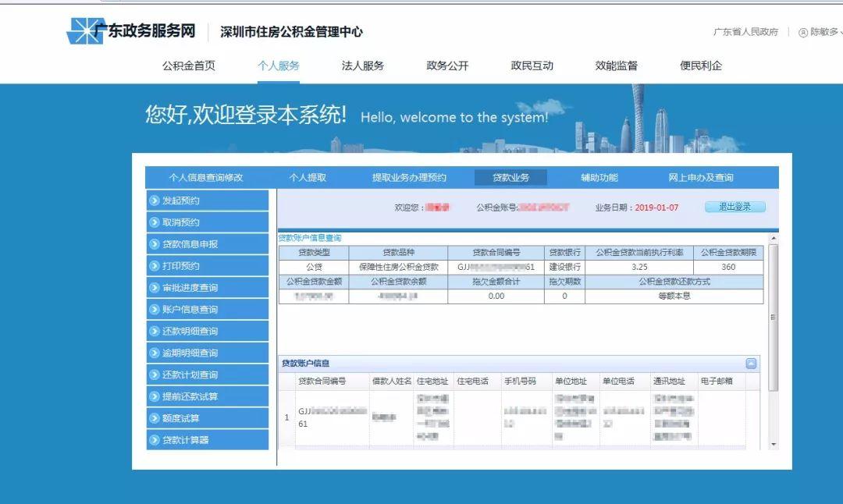This screenshot has width=843, height=504.
Task: Collapse the 贷款账户信息 panel
Action: pos(750,363)
